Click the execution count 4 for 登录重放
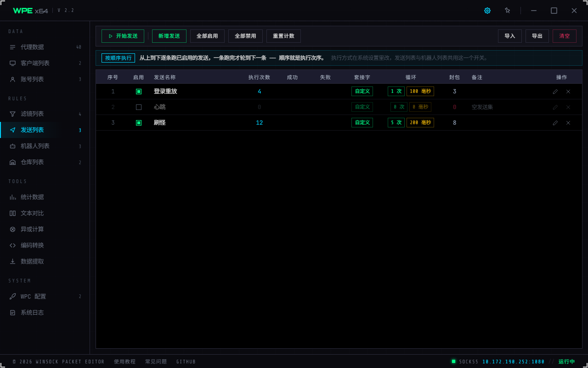 point(259,92)
